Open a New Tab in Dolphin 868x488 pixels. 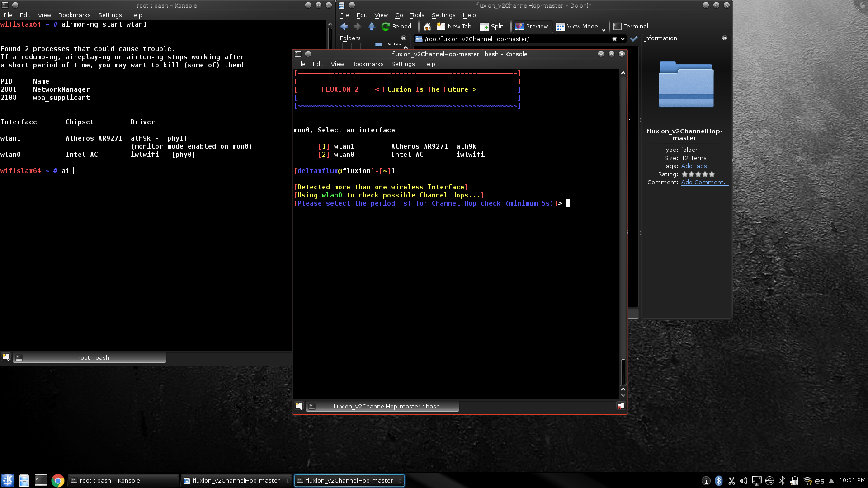(x=454, y=26)
